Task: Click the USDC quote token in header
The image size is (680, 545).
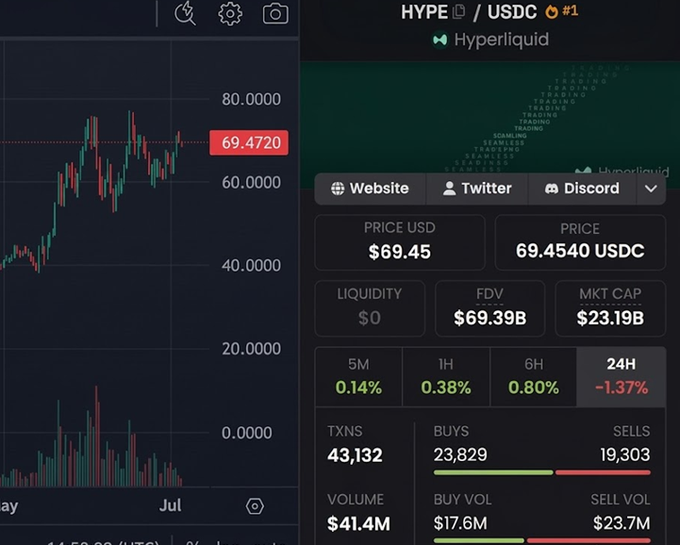Action: 512,12
